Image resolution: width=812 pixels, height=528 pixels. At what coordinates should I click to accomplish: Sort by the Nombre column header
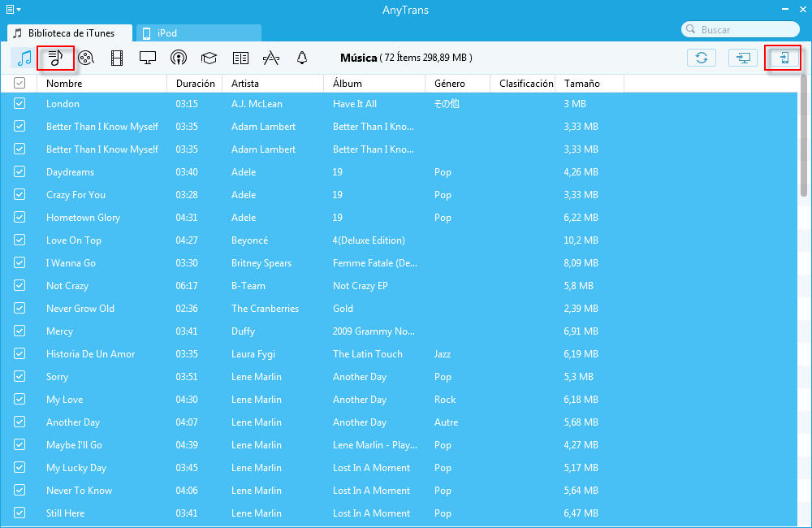[102, 84]
